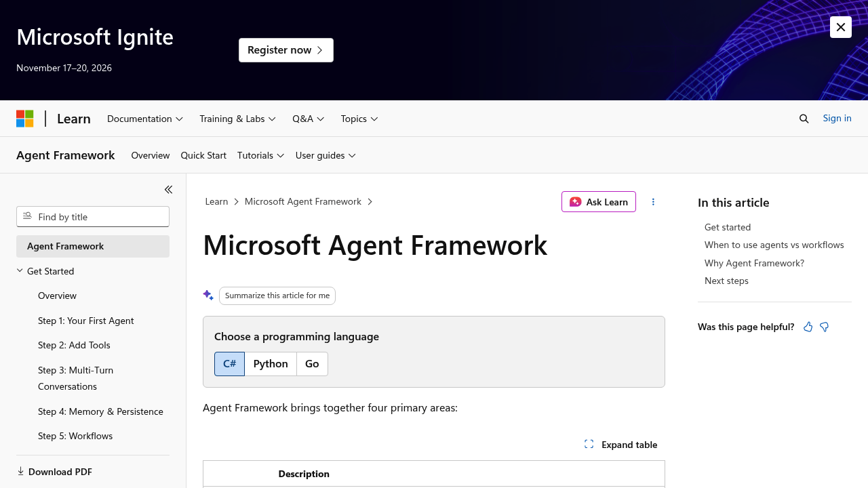Image resolution: width=868 pixels, height=488 pixels.
Task: Click the Ask Learn chat icon
Action: 575,202
